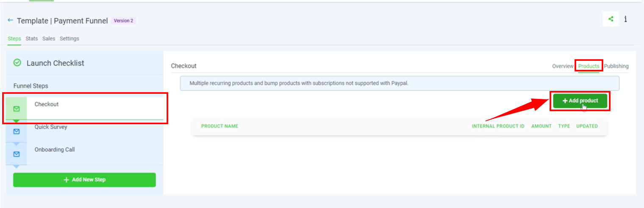Select the Steps tab
Screen dimensions: 644x208
(x=14, y=38)
